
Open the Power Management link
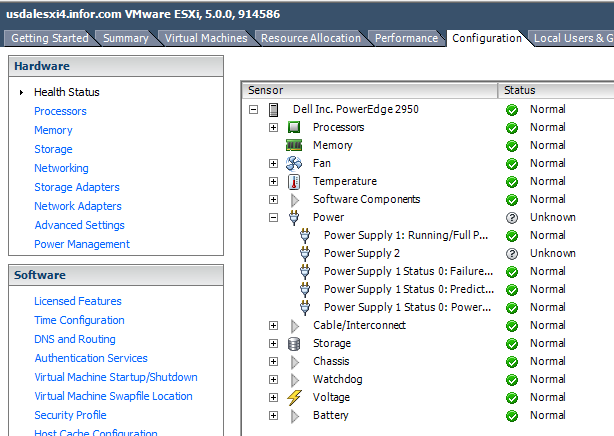82,244
